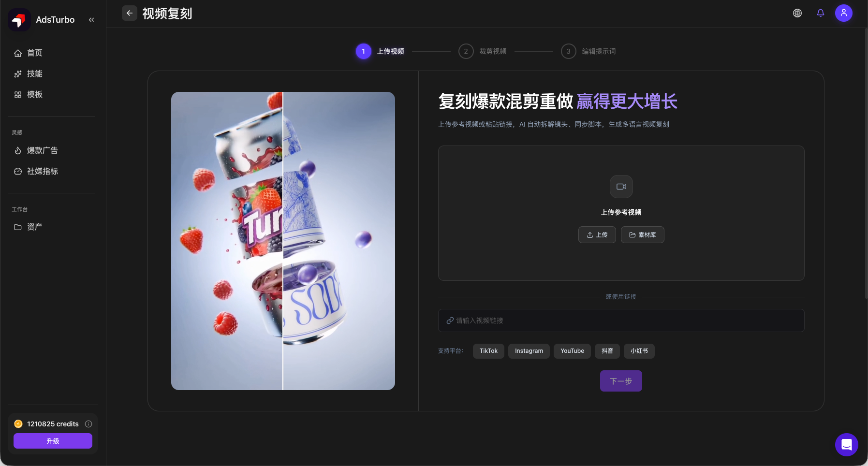The height and width of the screenshot is (466, 868).
Task: Click the 上传 upload button
Action: coord(597,235)
